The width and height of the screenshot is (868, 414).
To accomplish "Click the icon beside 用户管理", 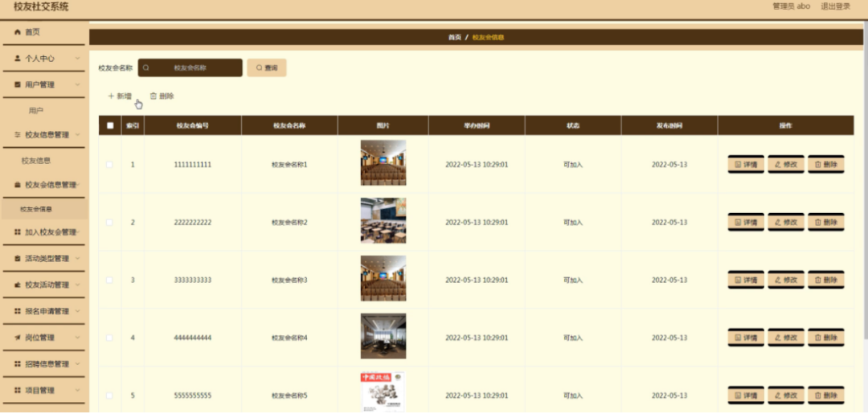I will tap(17, 84).
